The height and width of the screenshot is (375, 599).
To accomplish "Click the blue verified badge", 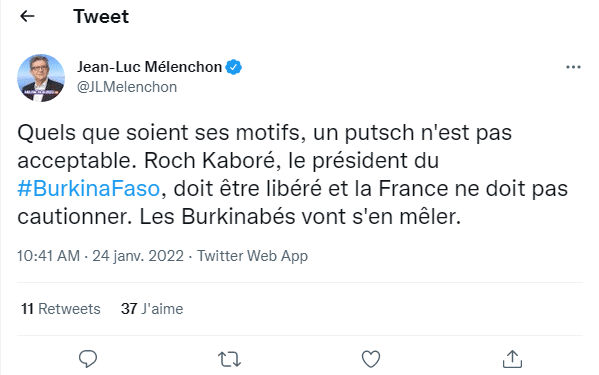I will click(233, 67).
